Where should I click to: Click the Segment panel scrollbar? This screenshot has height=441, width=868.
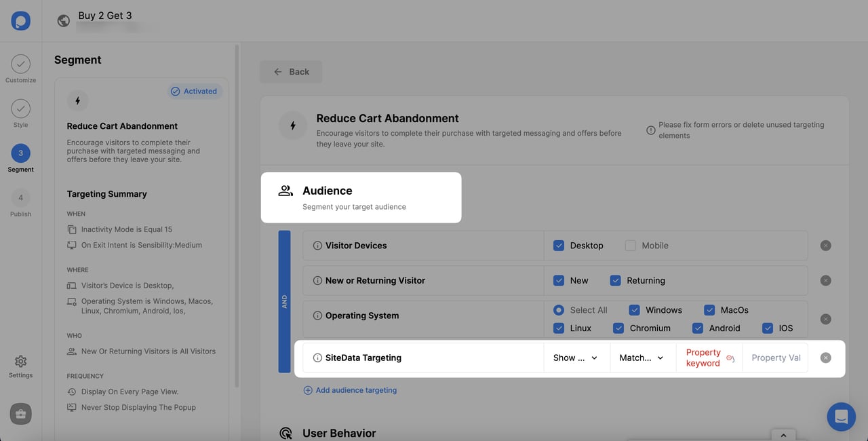click(x=237, y=217)
